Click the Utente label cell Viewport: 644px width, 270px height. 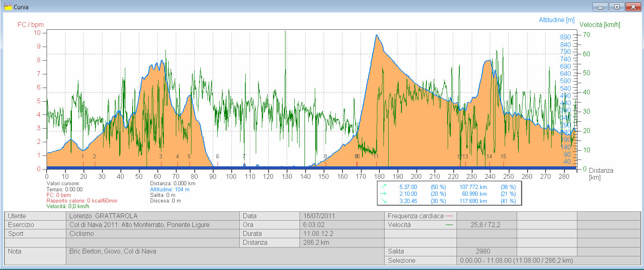(35, 216)
